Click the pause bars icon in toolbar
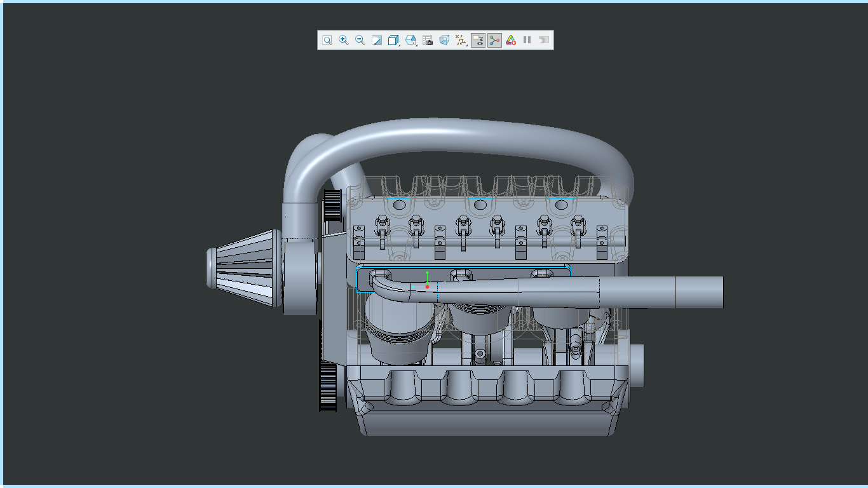 pyautogui.click(x=527, y=40)
